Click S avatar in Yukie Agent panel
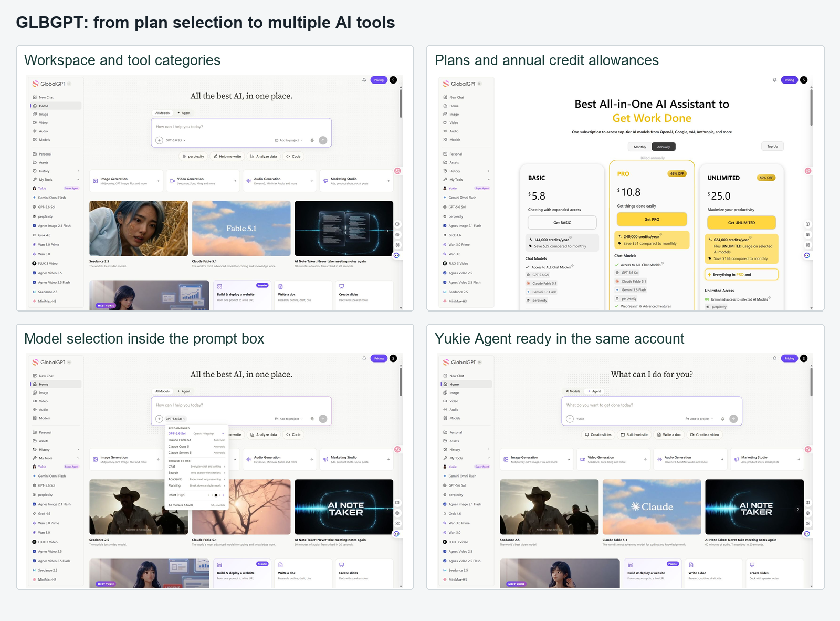840x621 pixels. click(804, 358)
